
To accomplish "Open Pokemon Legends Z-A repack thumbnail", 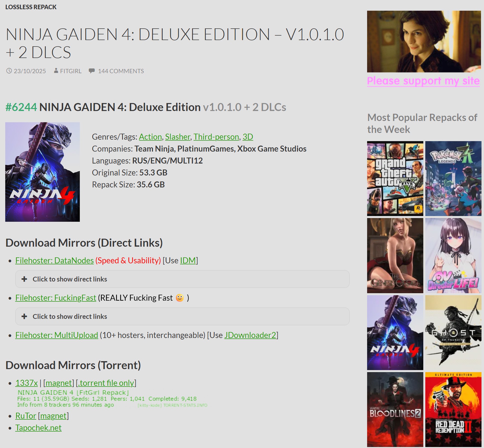I will tap(453, 178).
